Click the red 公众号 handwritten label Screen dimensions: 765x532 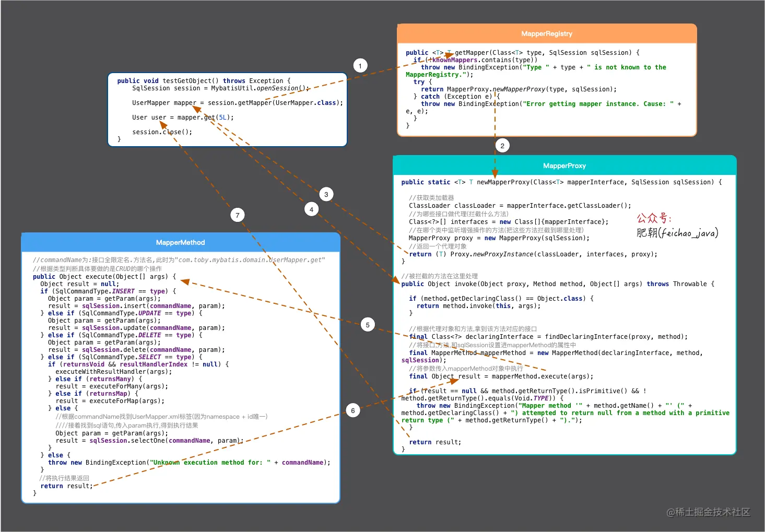tap(654, 218)
